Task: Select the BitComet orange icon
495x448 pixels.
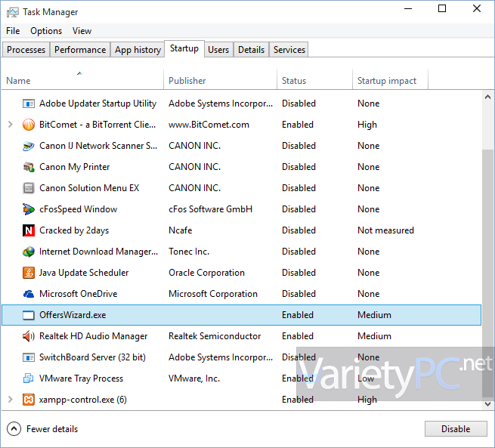Action: coord(29,125)
